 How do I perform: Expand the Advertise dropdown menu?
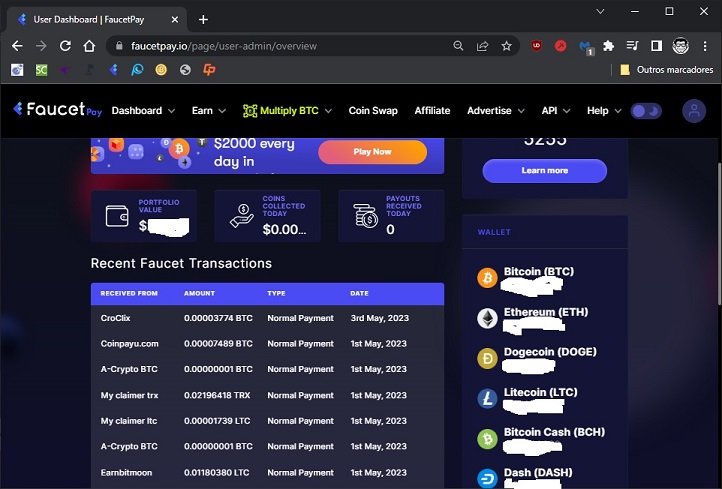[495, 111]
